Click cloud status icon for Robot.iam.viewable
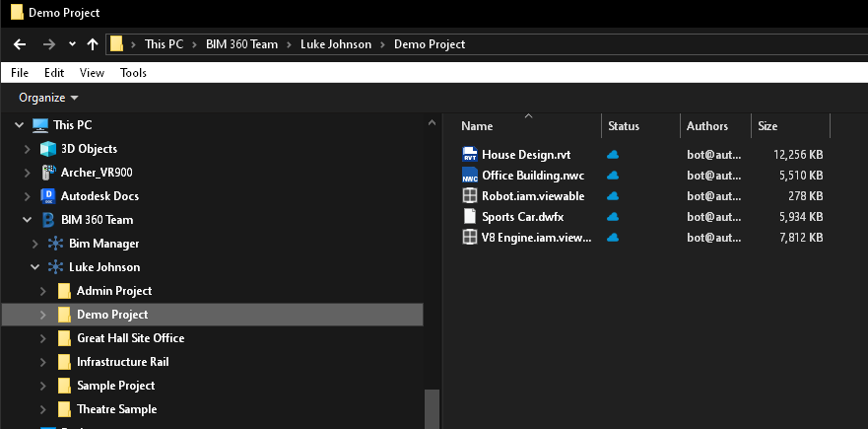The height and width of the screenshot is (429, 868). pos(613,195)
